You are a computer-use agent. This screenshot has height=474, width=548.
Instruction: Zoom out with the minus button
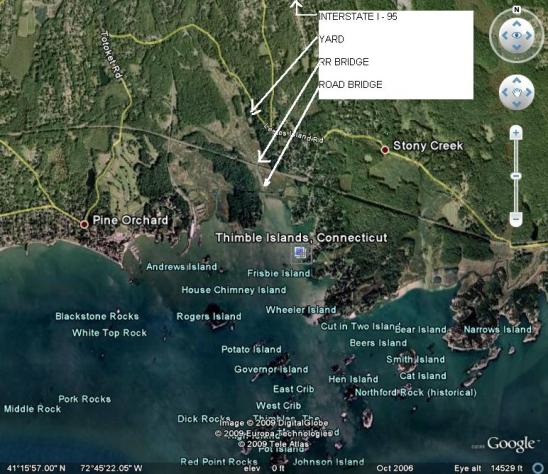(516, 219)
